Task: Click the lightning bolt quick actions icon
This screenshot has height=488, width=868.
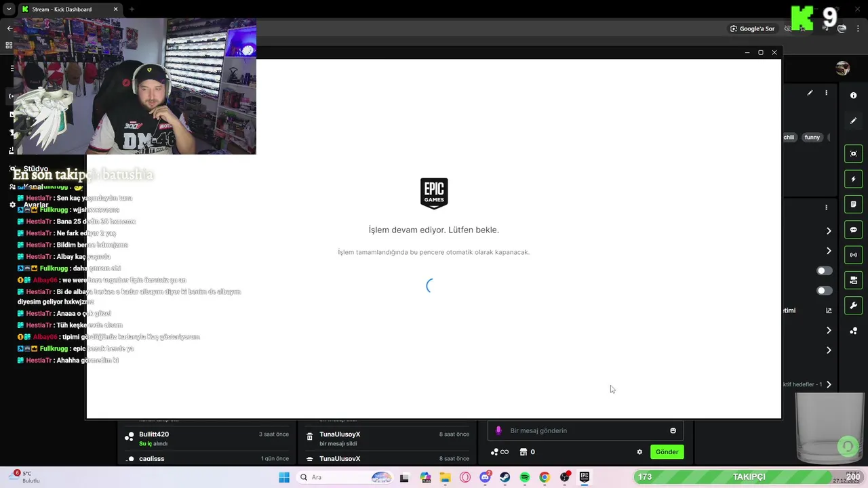Action: point(853,179)
